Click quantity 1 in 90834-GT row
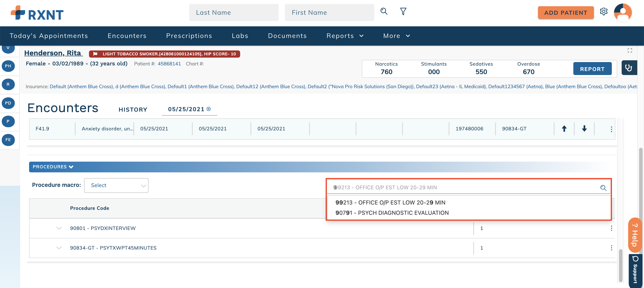644x288 pixels. tap(481, 248)
